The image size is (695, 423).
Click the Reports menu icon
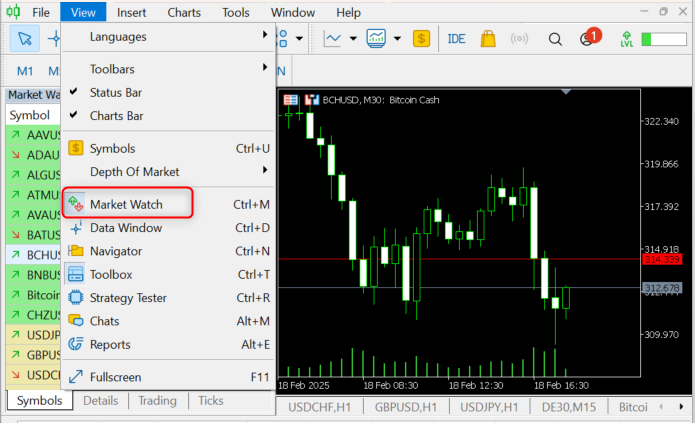pos(75,344)
